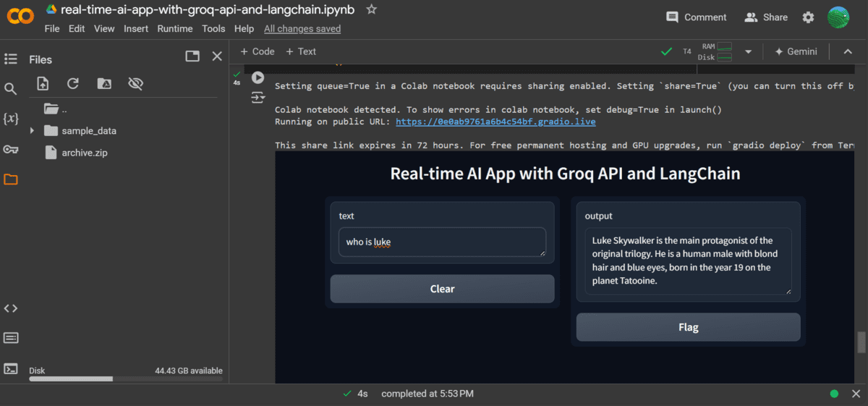This screenshot has height=406, width=868.
Task: Expand the sample_data folder
Action: tap(31, 131)
